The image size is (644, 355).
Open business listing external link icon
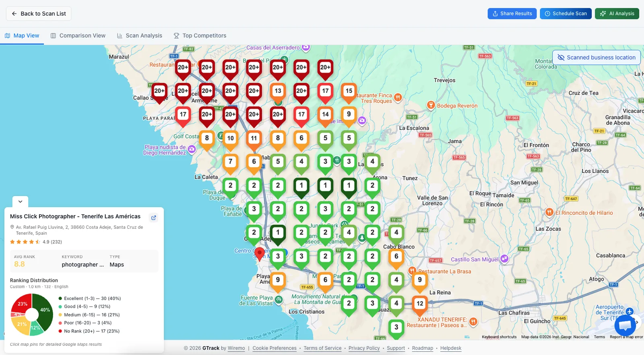(x=153, y=218)
